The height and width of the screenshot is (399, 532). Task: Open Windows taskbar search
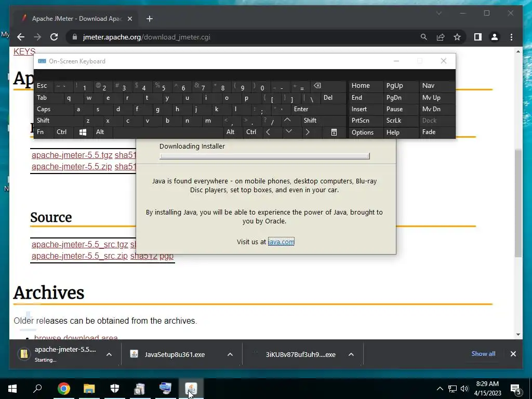click(x=37, y=389)
